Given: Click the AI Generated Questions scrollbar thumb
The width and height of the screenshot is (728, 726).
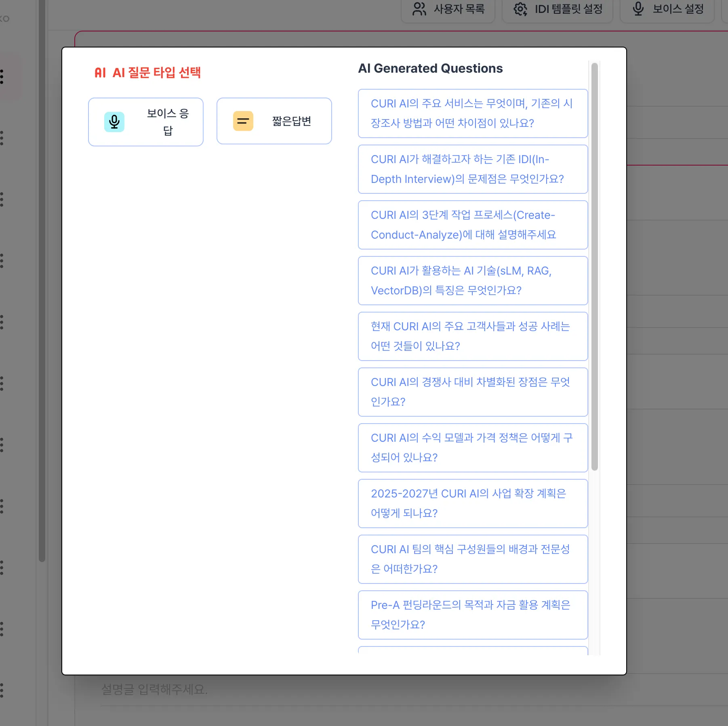Looking at the screenshot, I should (x=594, y=266).
